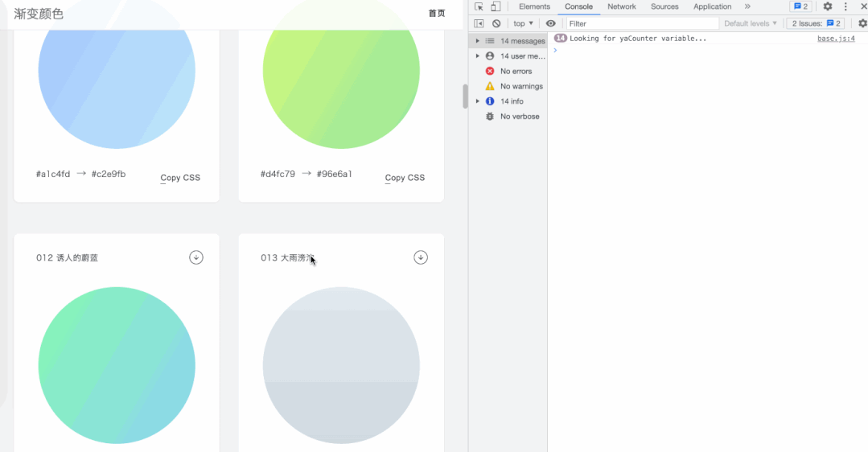The width and height of the screenshot is (868, 452).
Task: Open DevTools settings gear
Action: [x=828, y=6]
